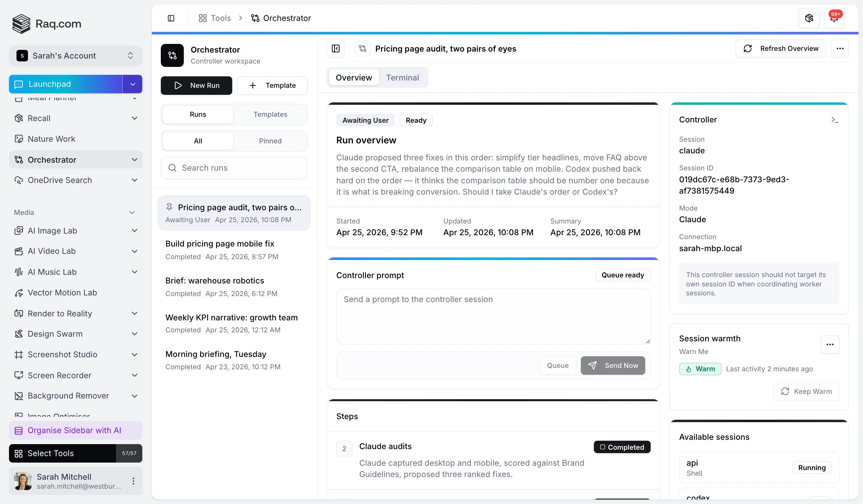Viewport: 863px width, 504px height.
Task: Click the Keep Warm button
Action: pos(806,391)
